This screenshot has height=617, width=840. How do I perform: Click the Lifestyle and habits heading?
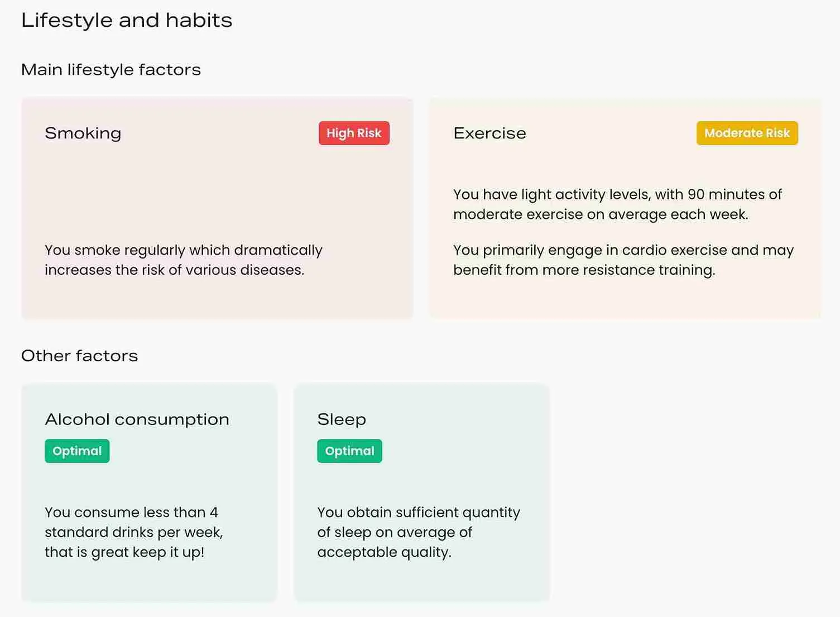[127, 21]
